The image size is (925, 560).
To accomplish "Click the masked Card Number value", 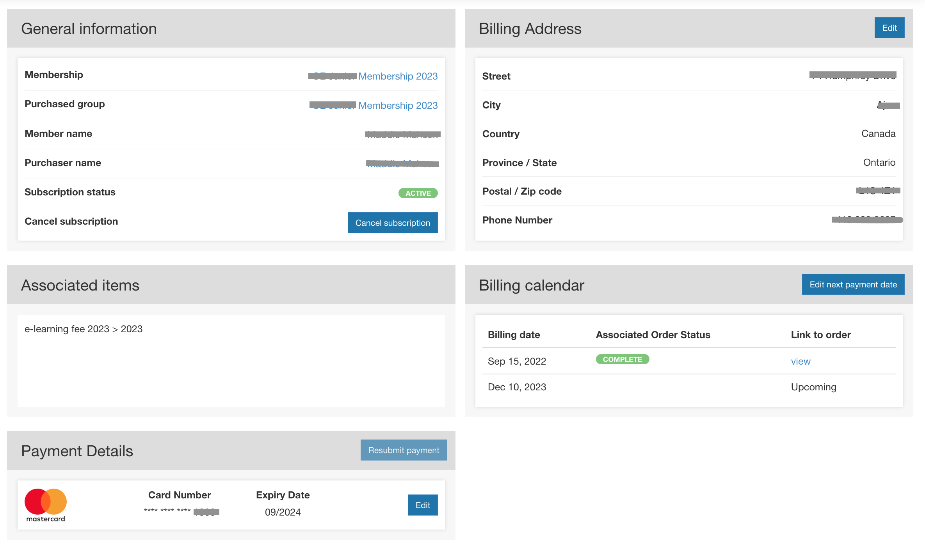I will point(181,512).
